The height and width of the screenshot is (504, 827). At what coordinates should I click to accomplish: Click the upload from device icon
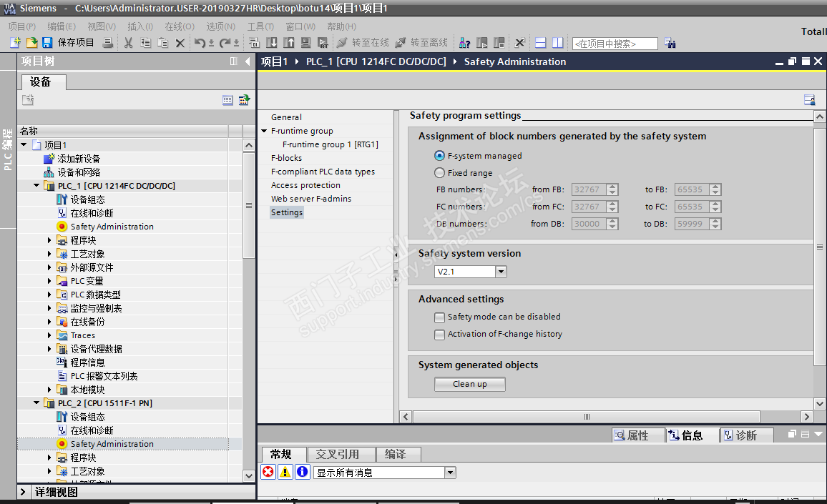click(x=289, y=43)
